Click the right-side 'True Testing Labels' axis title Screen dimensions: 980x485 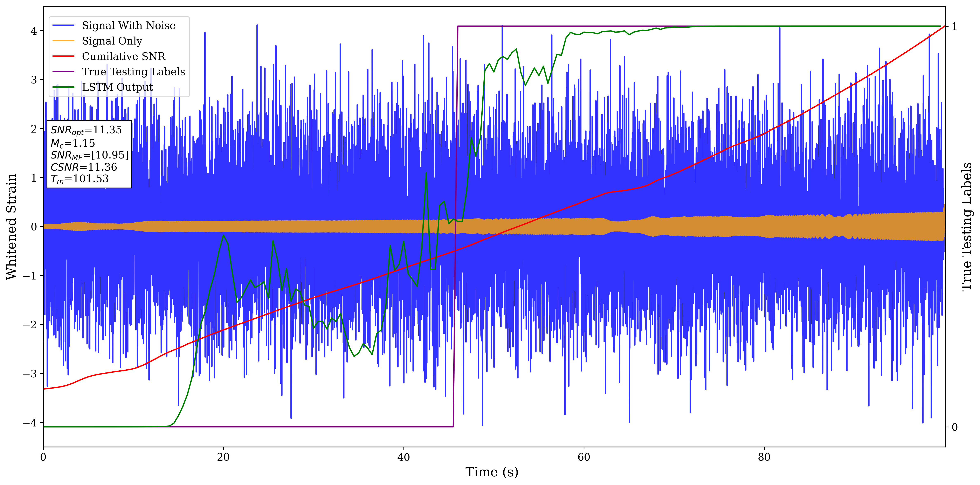[x=967, y=227]
